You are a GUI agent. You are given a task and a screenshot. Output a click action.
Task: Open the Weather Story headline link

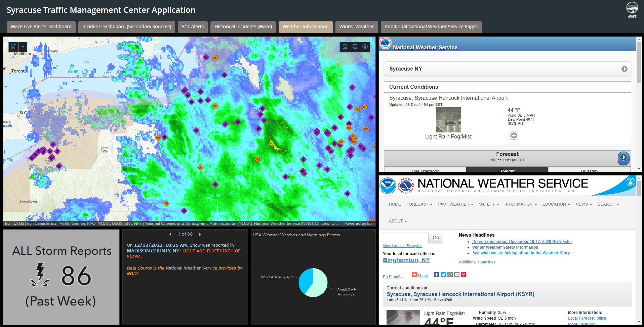[x=521, y=253]
